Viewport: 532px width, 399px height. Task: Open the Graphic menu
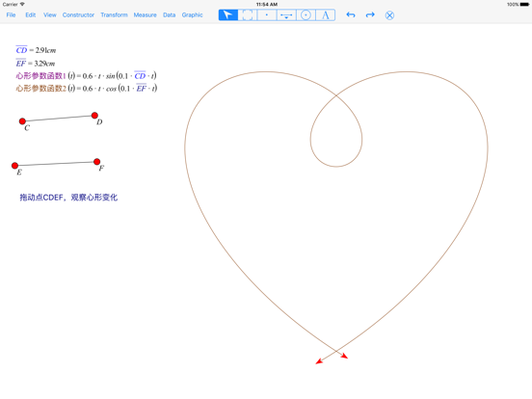coord(192,14)
